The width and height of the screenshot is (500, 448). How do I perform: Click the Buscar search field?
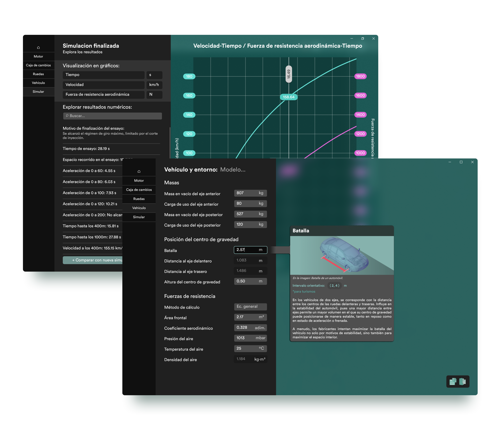coord(112,116)
